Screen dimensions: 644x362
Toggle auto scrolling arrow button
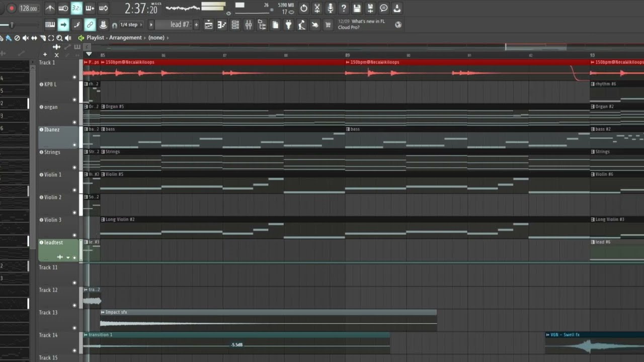[x=63, y=25]
